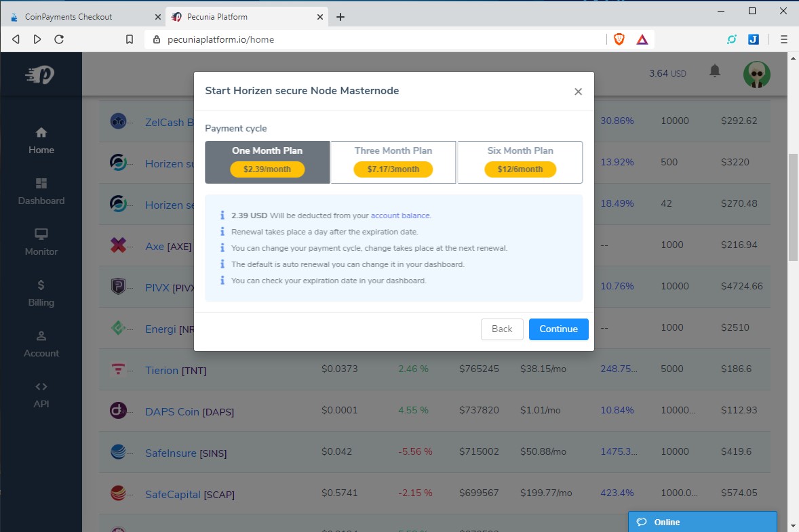Click the $38.15/mo value for Tierion
This screenshot has width=799, height=532.
point(543,369)
